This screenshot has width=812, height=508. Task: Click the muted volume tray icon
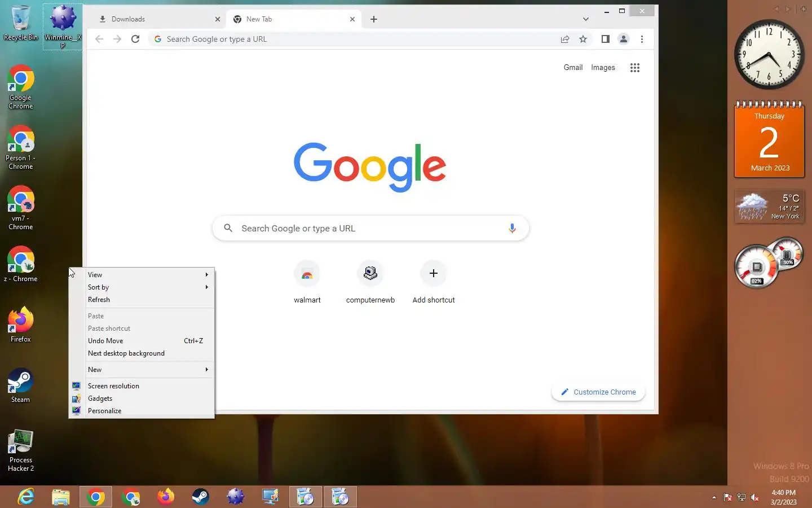click(x=755, y=497)
